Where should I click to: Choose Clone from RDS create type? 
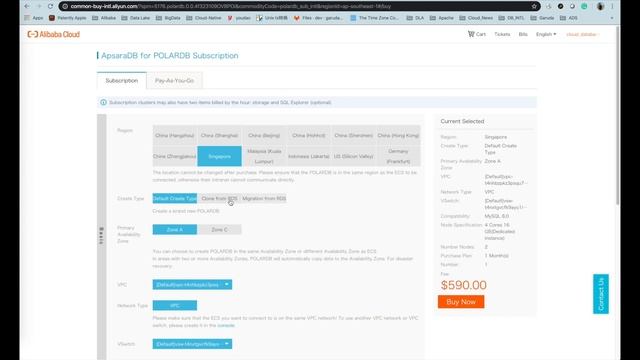[x=219, y=198]
